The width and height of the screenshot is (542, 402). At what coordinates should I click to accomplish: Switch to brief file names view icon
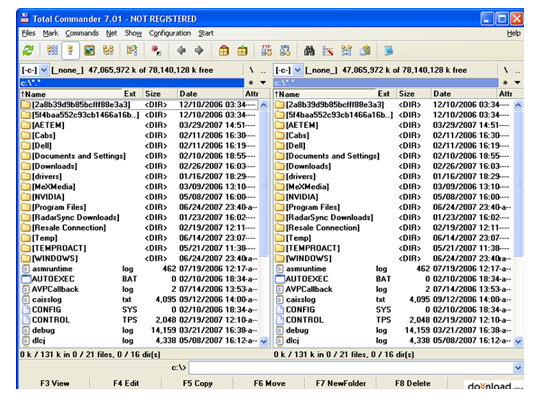pos(52,51)
